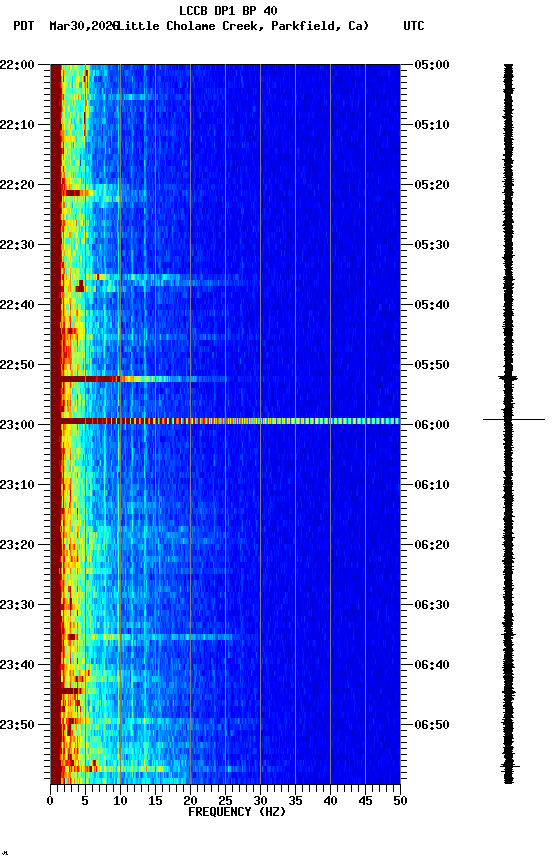Click the 20 Hz frequency axis label
The height and width of the screenshot is (864, 552).
(x=190, y=801)
